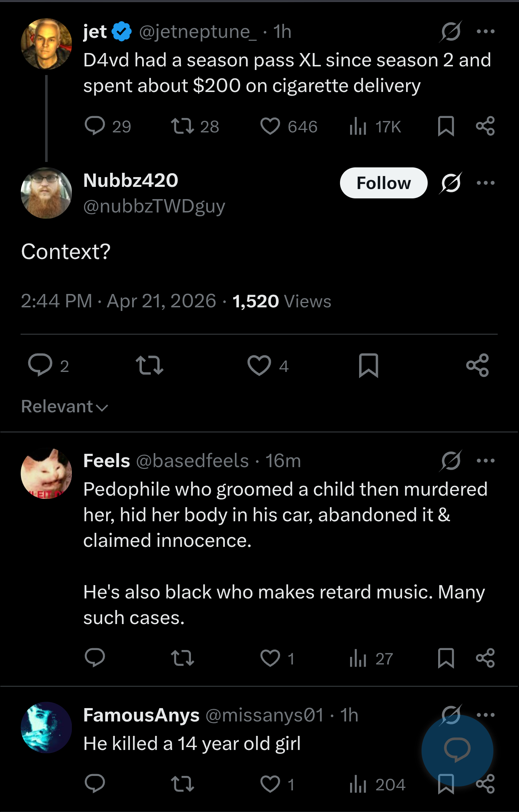Bookmark Nubbz420's "Context?" tweet
Image resolution: width=519 pixels, height=812 pixels.
[368, 366]
